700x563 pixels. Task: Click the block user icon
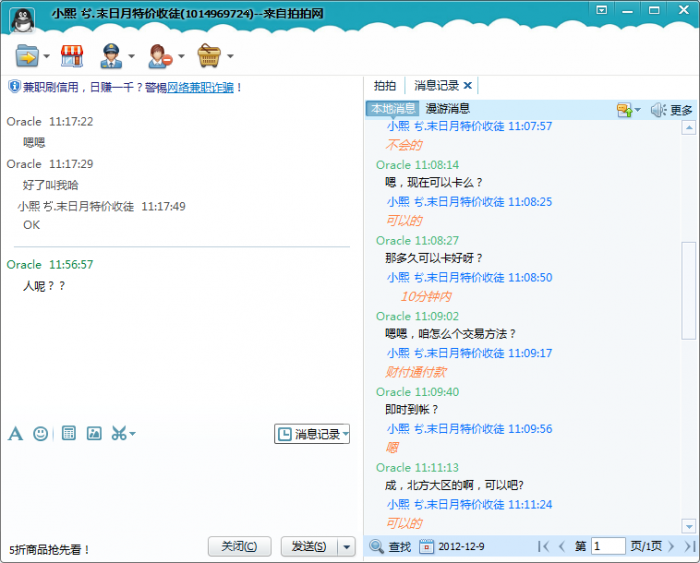click(x=160, y=56)
